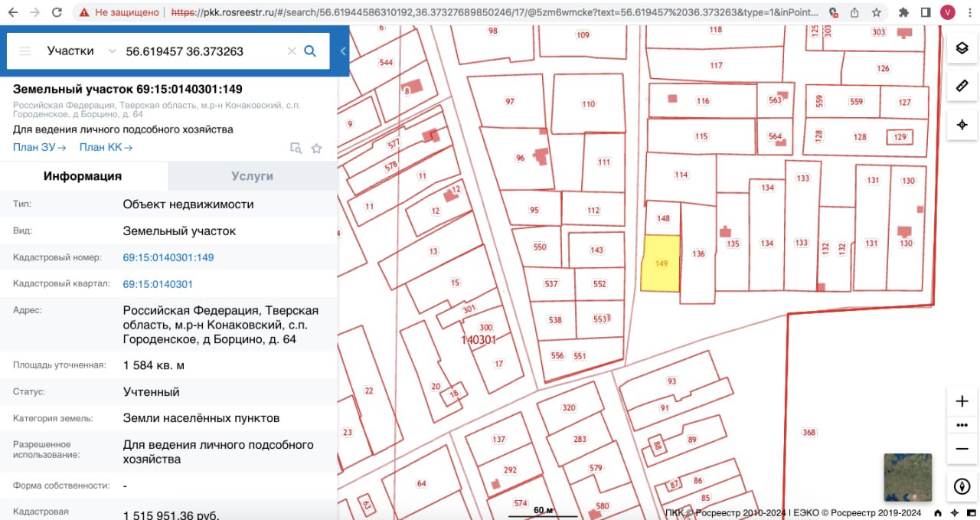Click the coordinates search input field
Screen dimensions: 980x520
point(203,51)
